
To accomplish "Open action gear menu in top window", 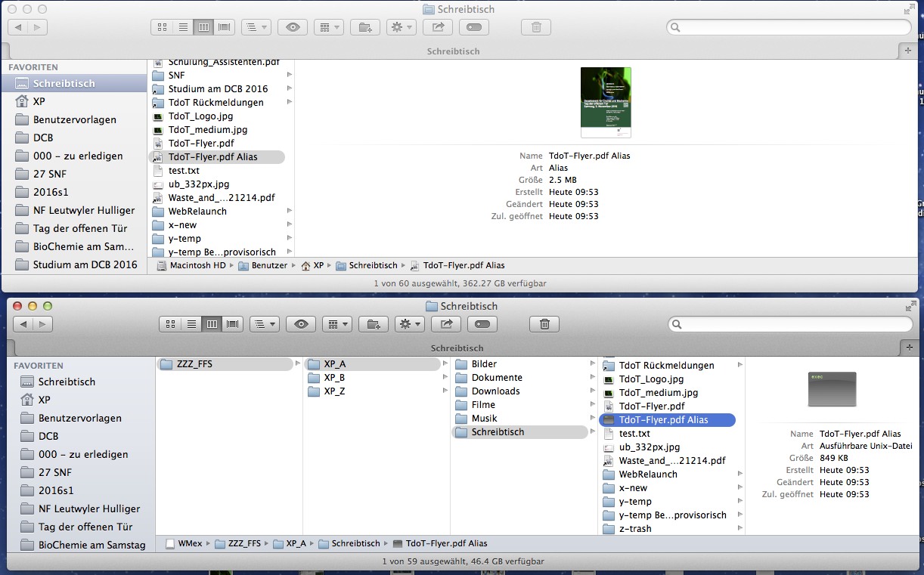I will tap(401, 27).
